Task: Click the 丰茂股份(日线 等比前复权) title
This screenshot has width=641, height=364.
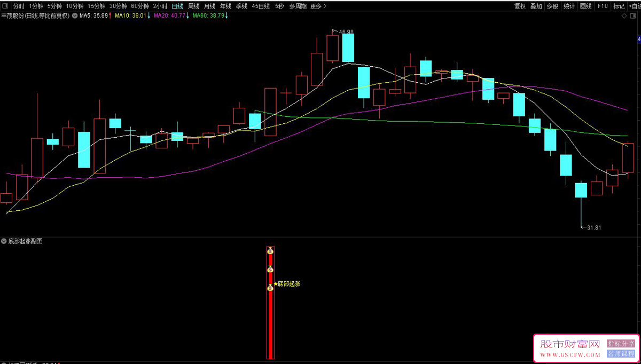Action: (35, 16)
